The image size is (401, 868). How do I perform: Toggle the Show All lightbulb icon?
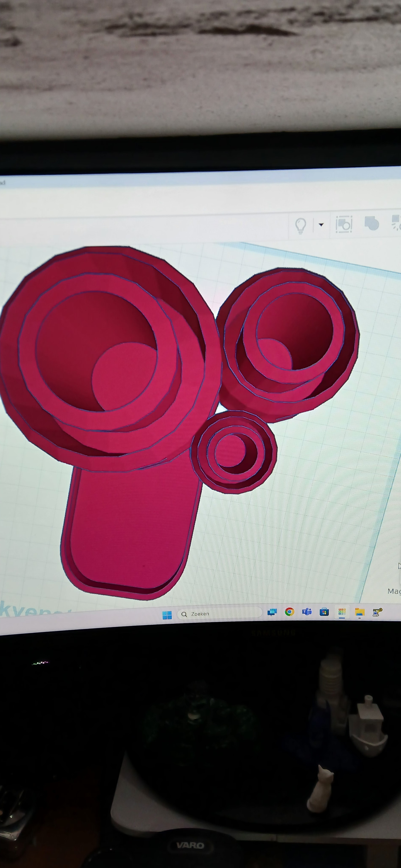tap(300, 226)
